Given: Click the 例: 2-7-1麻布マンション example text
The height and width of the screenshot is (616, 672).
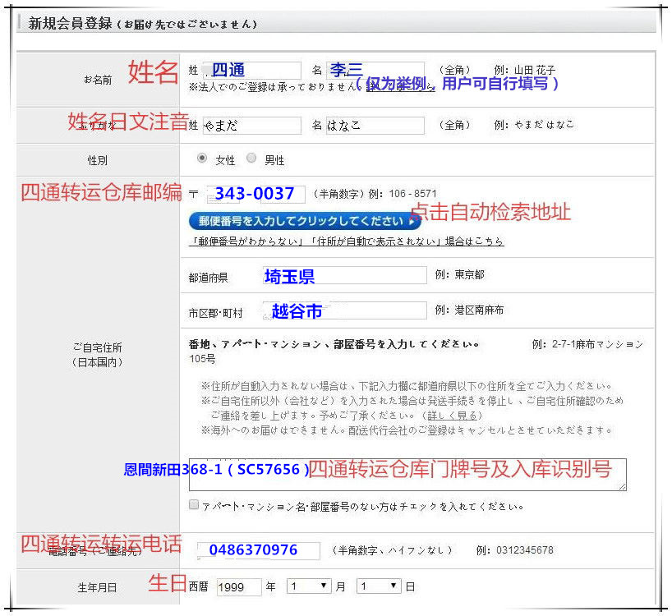Looking at the screenshot, I should [587, 344].
